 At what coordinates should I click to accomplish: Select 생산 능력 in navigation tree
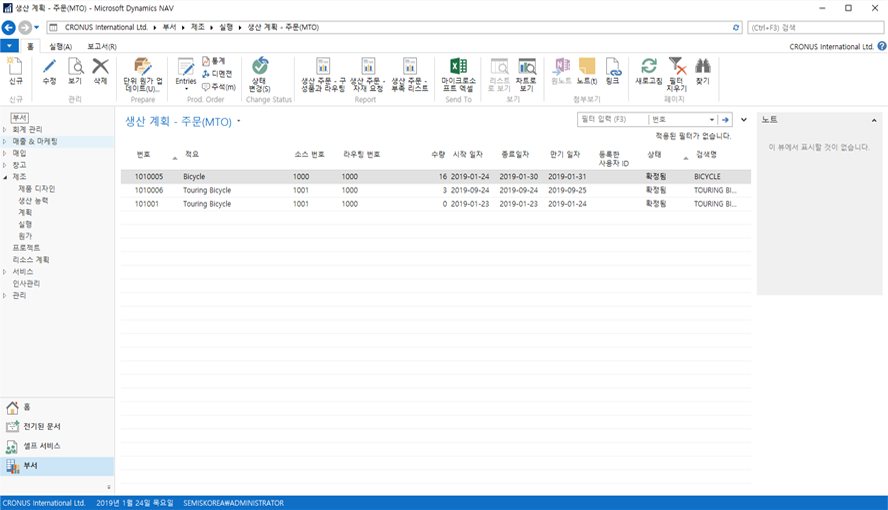[x=33, y=200]
